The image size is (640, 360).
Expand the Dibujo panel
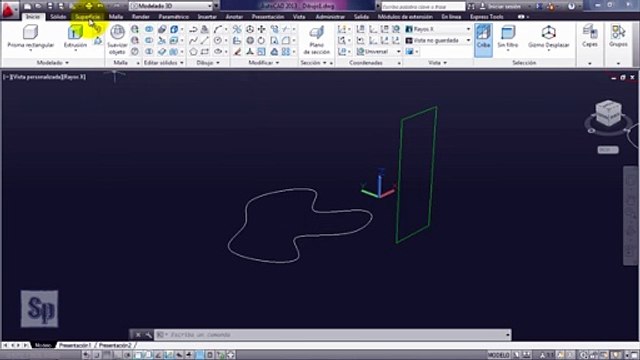(x=208, y=63)
